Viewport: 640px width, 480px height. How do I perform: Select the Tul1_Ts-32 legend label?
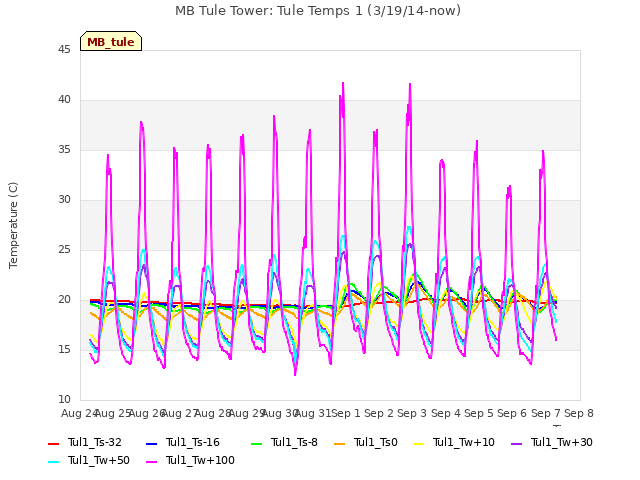95,442
